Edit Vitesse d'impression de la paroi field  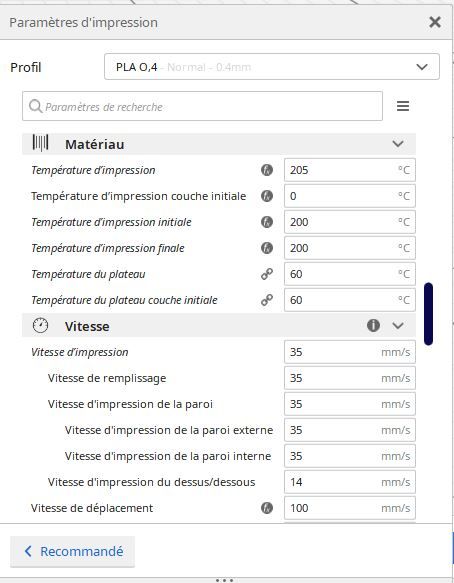click(350, 404)
